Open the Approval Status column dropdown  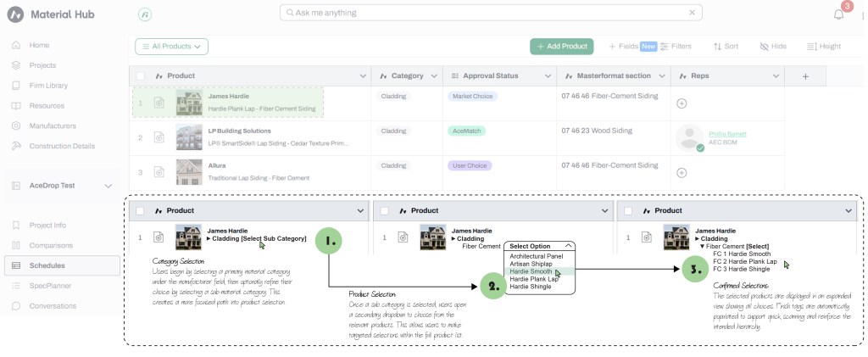coord(547,76)
